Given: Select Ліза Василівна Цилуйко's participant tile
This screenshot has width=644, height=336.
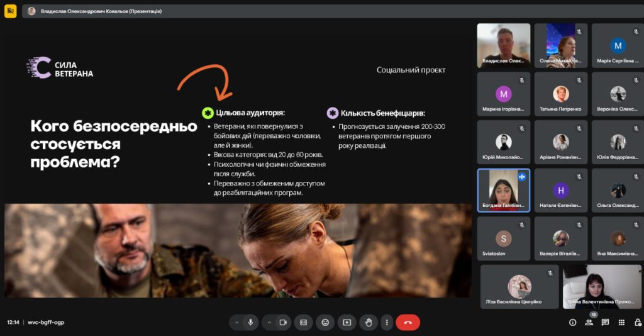Looking at the screenshot, I should (x=519, y=286).
